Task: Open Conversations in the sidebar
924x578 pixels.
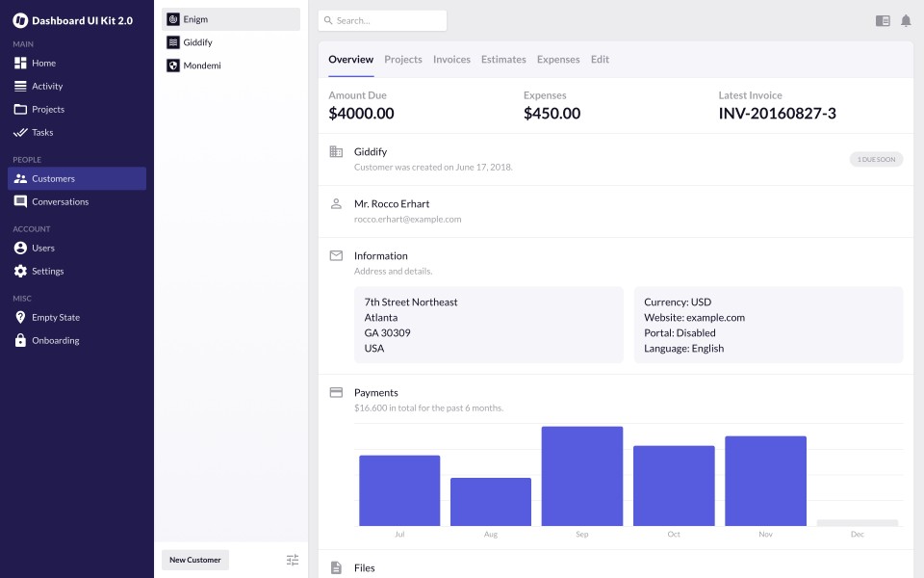Action: [x=60, y=202]
